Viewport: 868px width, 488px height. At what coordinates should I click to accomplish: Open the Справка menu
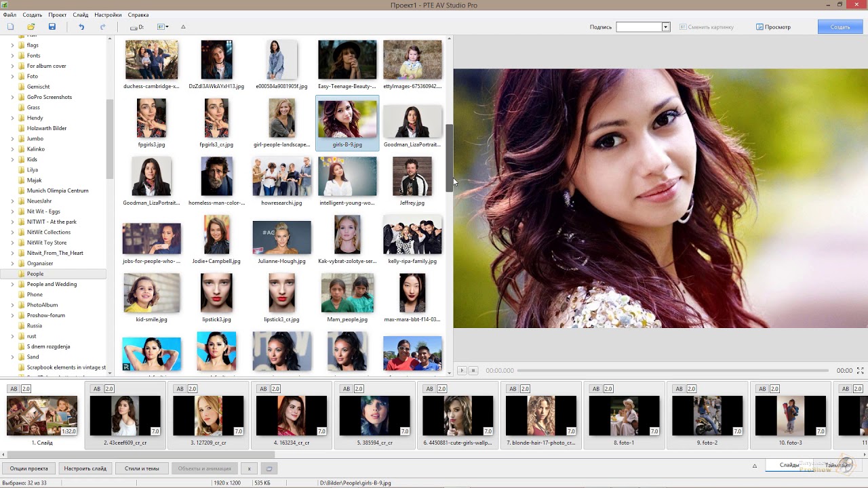point(138,15)
